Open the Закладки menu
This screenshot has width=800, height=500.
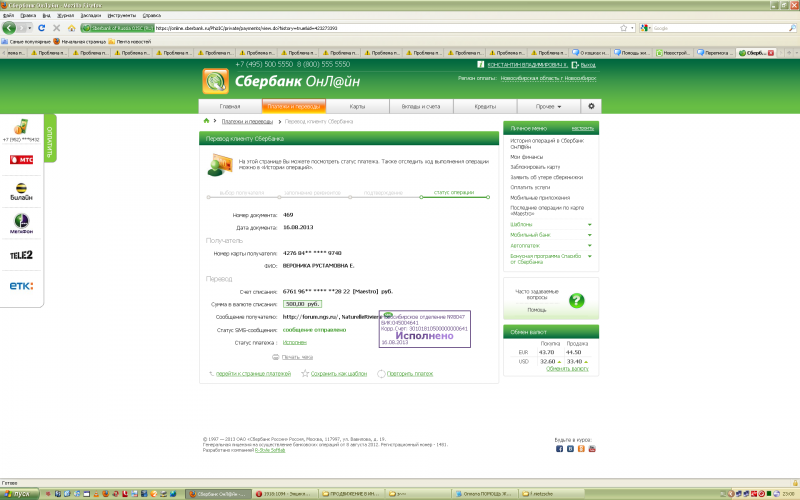click(x=91, y=15)
